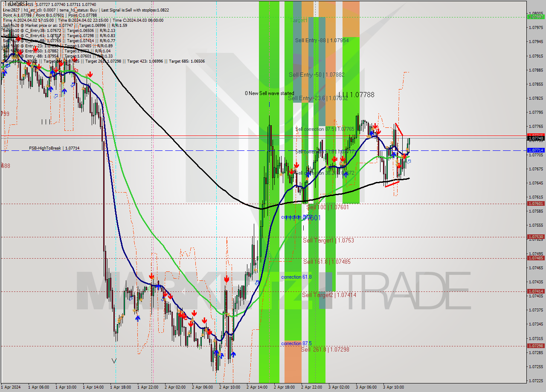546x392 pixels.
Task: Select the 'Sell 100 | 1.07601' label
Action: click(328, 207)
